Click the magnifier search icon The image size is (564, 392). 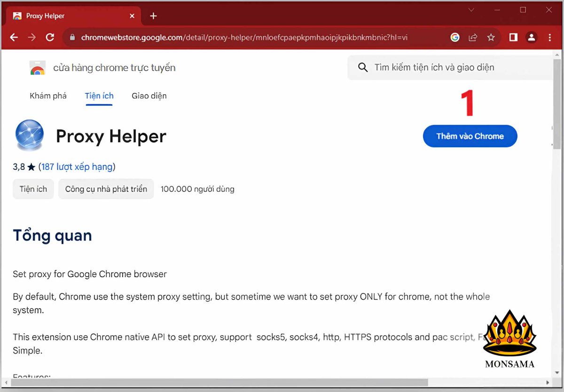pyautogui.click(x=362, y=68)
